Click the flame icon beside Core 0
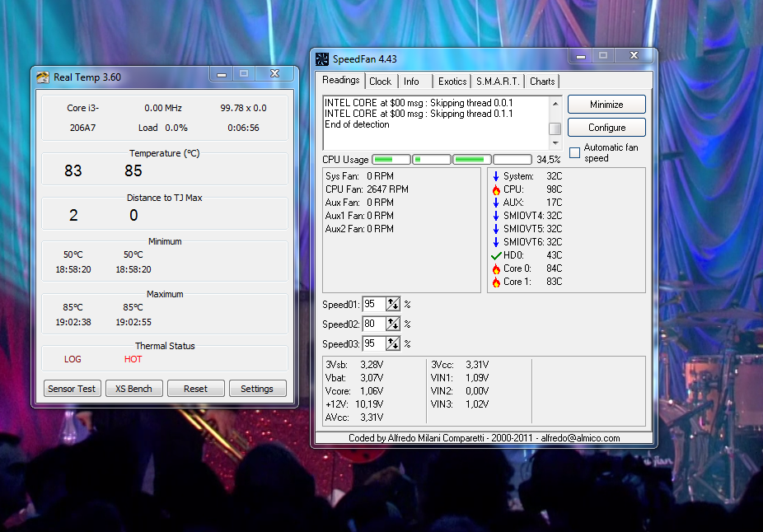 [x=496, y=269]
